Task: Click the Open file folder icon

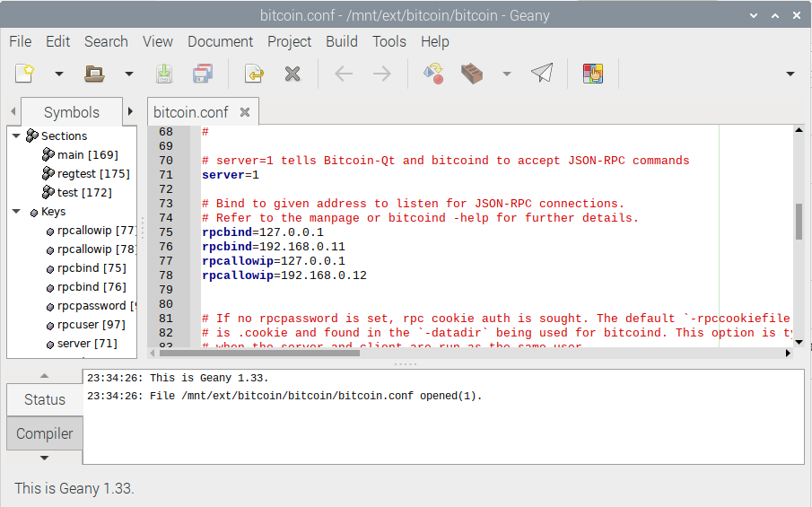Action: (94, 74)
